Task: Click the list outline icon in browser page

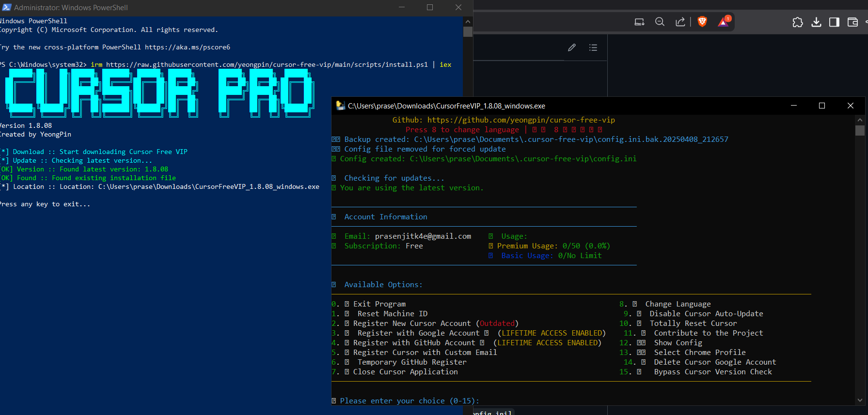Action: pyautogui.click(x=593, y=47)
